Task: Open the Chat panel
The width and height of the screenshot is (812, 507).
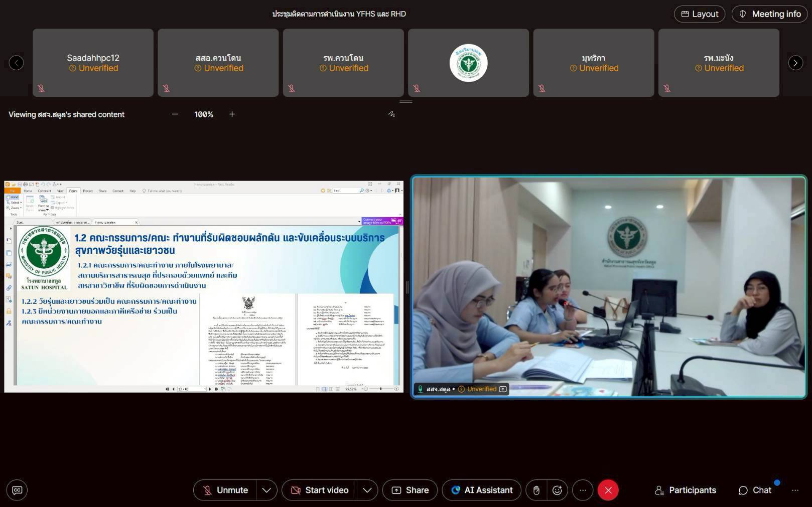Action: click(x=755, y=490)
